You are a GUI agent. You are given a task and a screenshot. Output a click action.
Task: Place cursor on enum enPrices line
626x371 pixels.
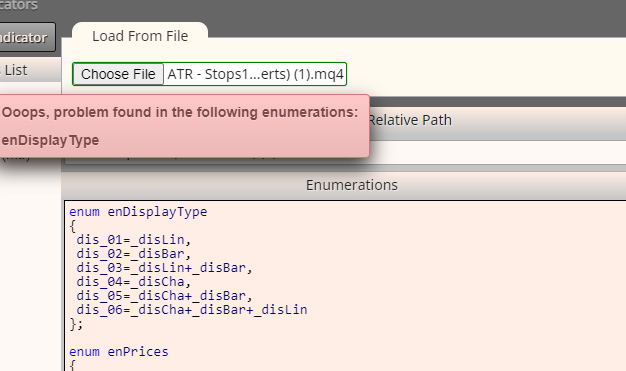tap(119, 352)
